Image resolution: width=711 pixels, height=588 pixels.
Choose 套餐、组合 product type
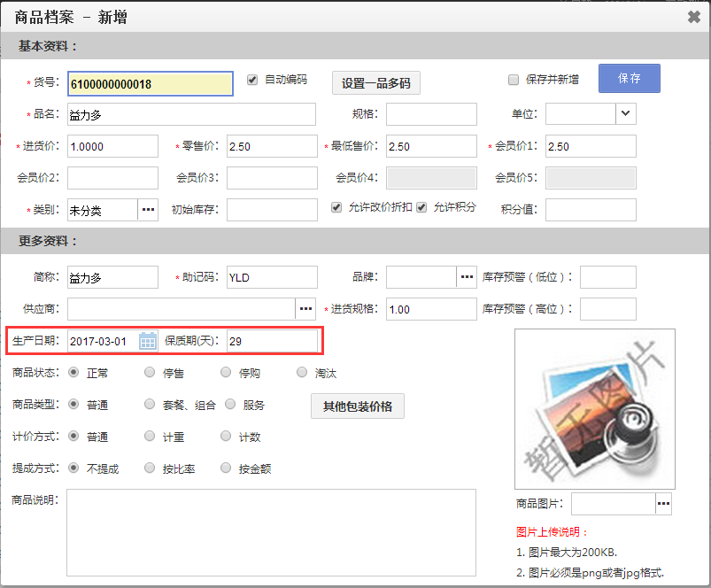coord(150,405)
